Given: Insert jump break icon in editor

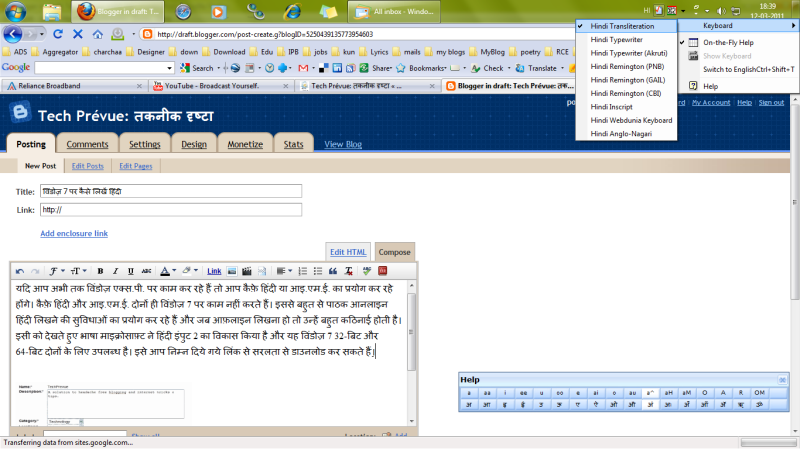Looking at the screenshot, I should 262,271.
